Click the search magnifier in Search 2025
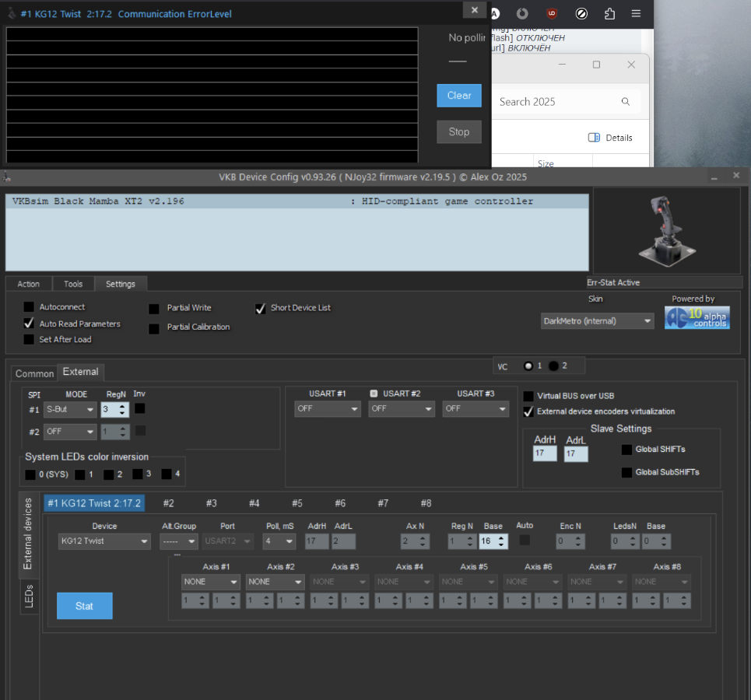Image resolution: width=751 pixels, height=700 pixels. 626,102
